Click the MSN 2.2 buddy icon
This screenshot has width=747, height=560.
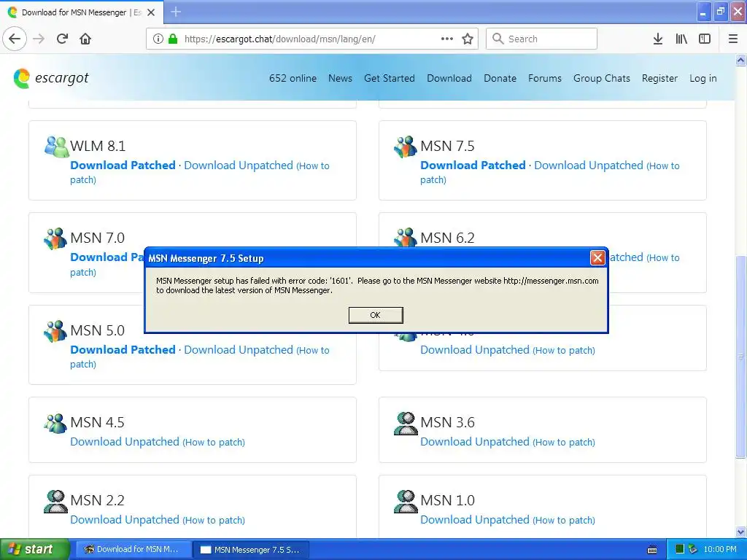(55, 502)
